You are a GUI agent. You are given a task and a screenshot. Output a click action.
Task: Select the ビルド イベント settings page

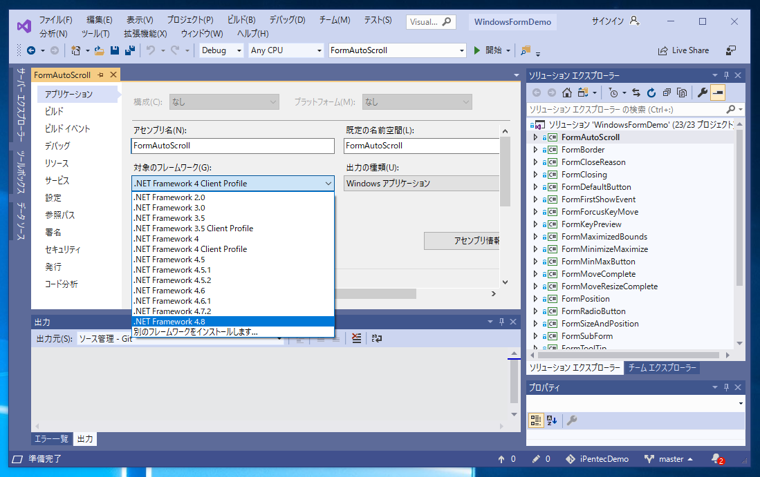click(67, 128)
